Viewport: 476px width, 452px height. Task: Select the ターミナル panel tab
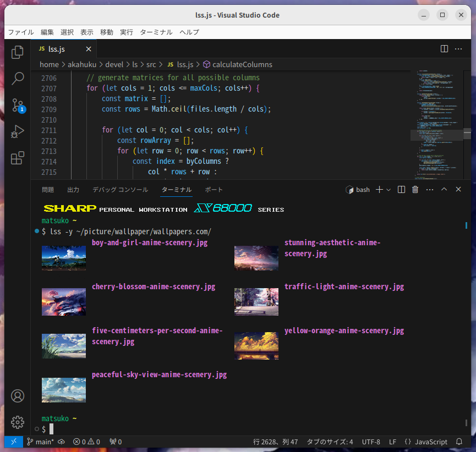177,190
